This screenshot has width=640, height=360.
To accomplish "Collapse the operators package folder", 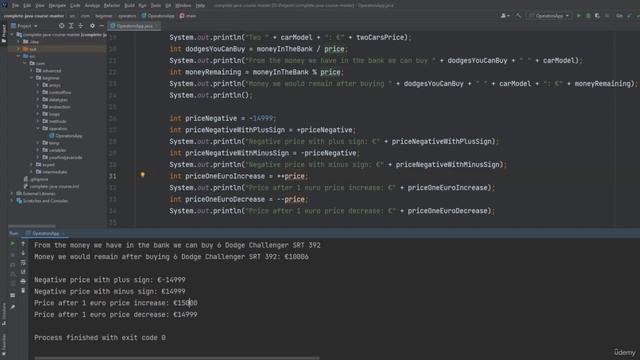I will coord(38,128).
